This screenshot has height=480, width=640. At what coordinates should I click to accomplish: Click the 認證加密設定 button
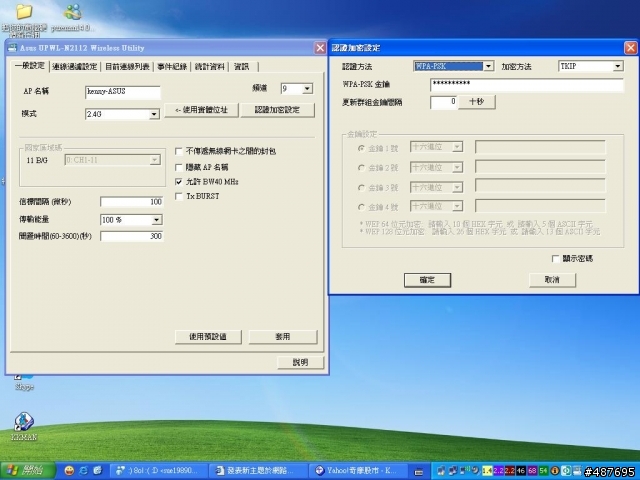pyautogui.click(x=278, y=110)
